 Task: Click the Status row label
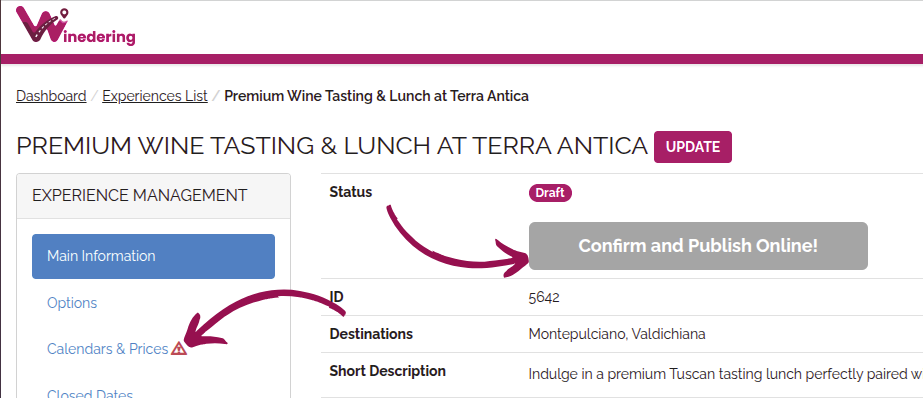[x=351, y=192]
